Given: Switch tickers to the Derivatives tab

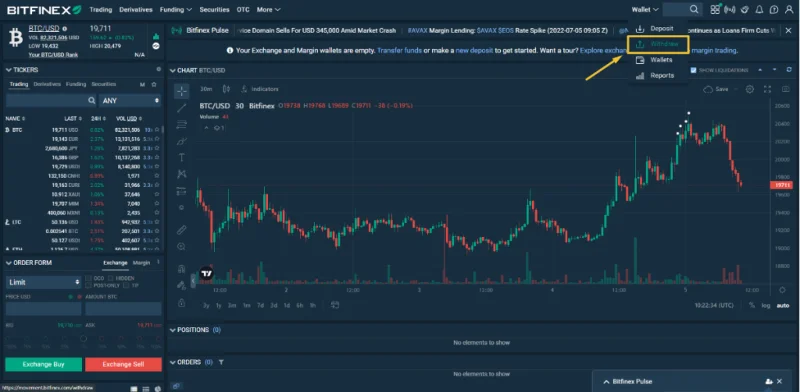Looking at the screenshot, I should point(47,84).
